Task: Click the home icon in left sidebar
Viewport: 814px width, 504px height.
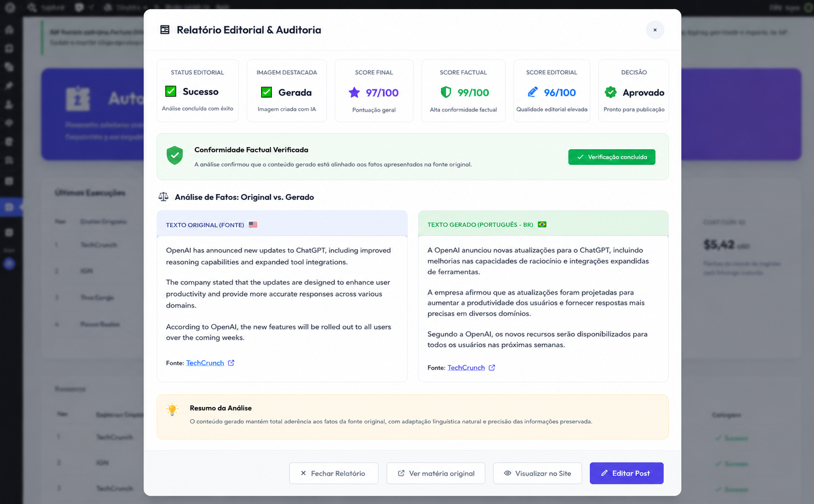Action: coord(9,30)
